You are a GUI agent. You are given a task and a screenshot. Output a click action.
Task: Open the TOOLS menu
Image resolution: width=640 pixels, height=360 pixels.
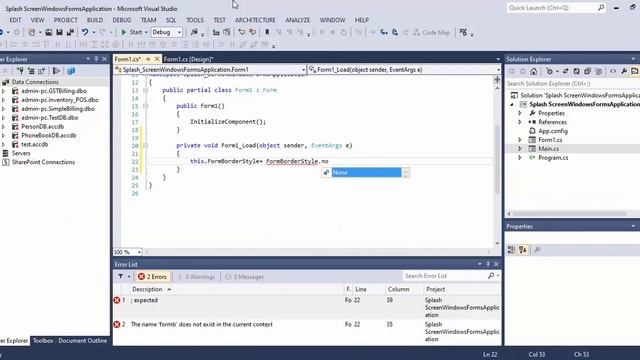(195, 20)
